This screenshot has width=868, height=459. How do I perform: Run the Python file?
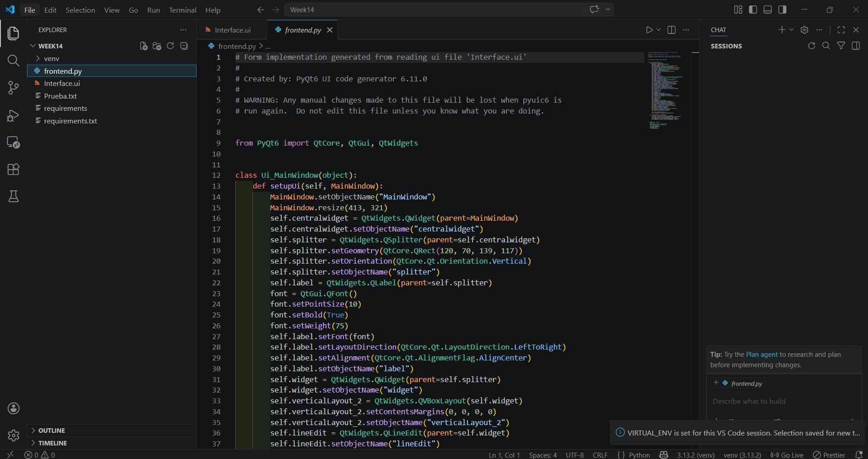[x=649, y=30]
